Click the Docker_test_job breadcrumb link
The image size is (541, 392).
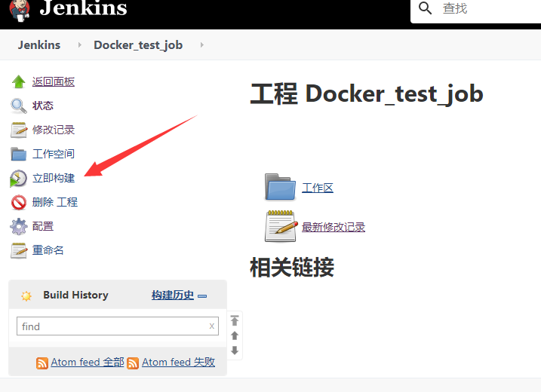138,45
